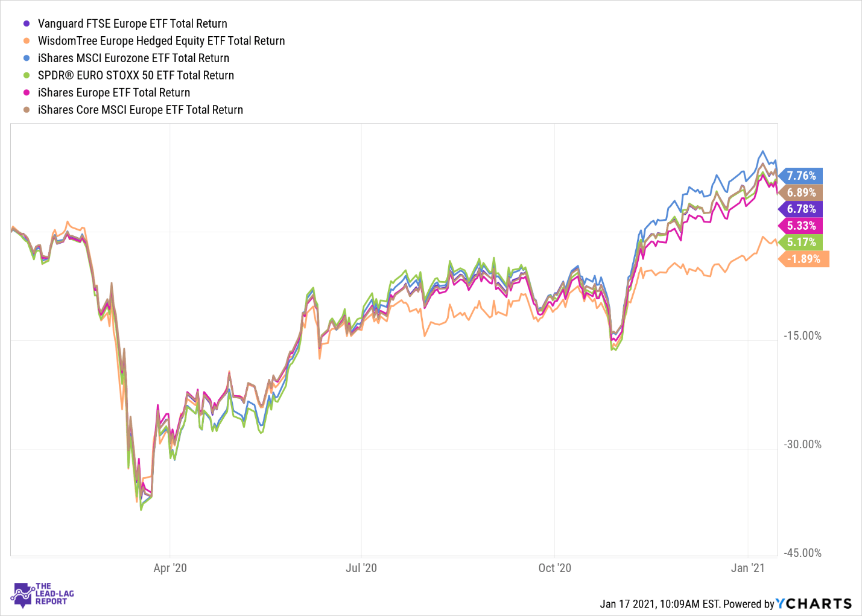
Task: Click the YCHARTS logo
Action: (814, 603)
